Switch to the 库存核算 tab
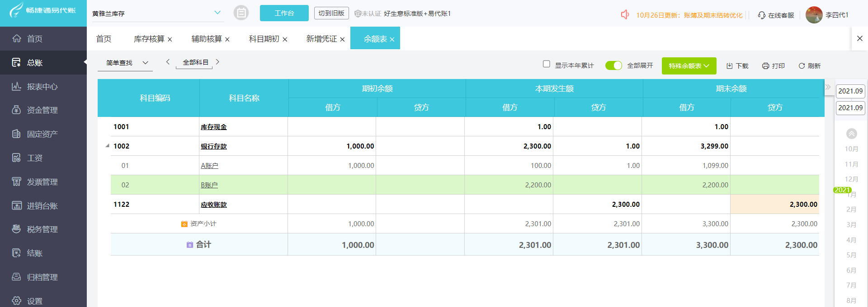The width and height of the screenshot is (868, 307). click(149, 39)
